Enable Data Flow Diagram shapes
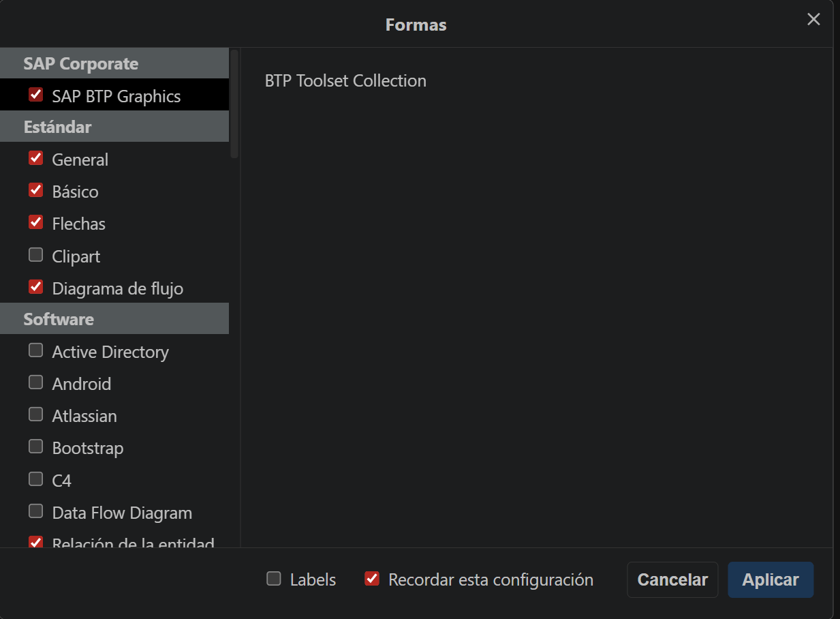 pyautogui.click(x=36, y=511)
